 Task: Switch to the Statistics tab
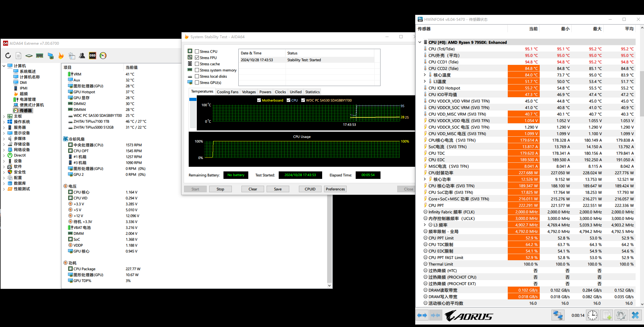tap(312, 92)
